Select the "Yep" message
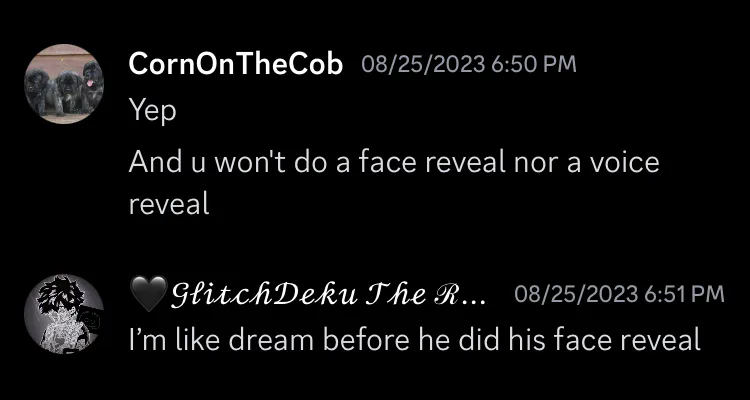The width and height of the screenshot is (750, 400). 153,111
